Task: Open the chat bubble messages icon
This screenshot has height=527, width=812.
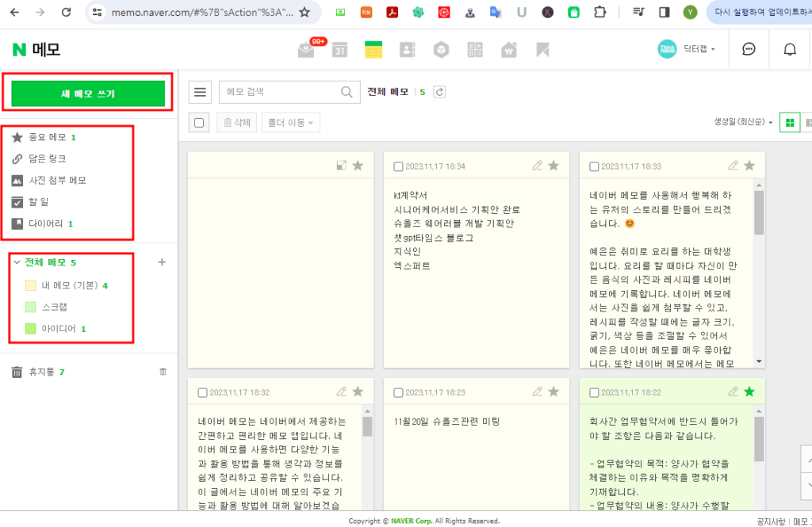Action: tap(749, 49)
